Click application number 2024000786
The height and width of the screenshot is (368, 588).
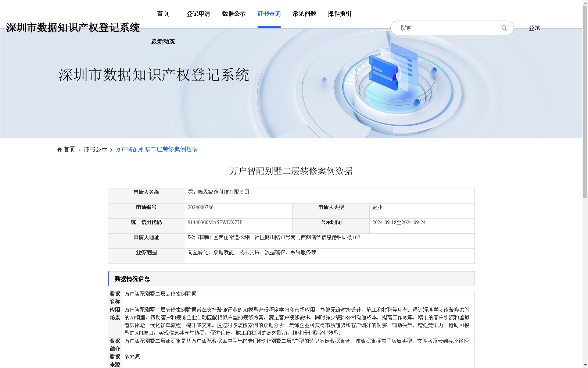click(x=201, y=207)
